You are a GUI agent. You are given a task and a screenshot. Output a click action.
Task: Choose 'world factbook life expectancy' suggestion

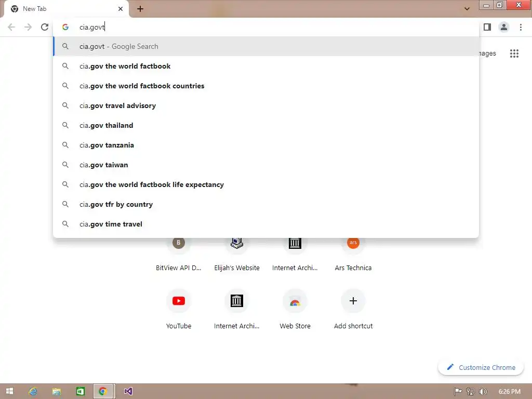pos(266,184)
